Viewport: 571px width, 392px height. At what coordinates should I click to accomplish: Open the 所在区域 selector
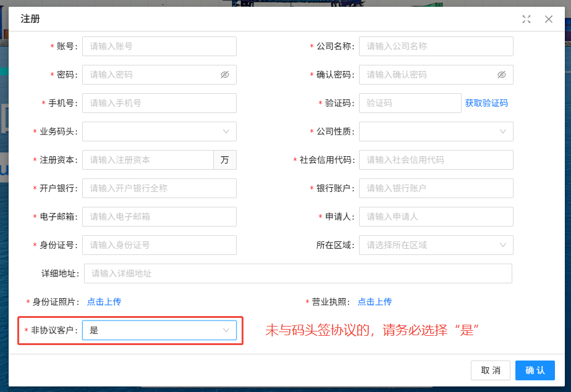pyautogui.click(x=436, y=245)
